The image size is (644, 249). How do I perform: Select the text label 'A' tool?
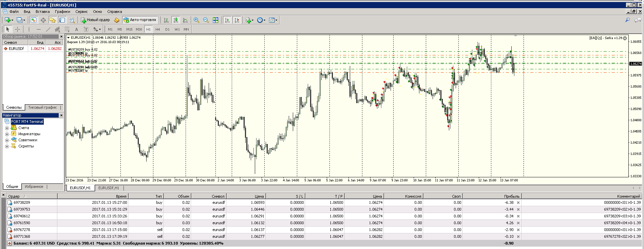click(76, 29)
